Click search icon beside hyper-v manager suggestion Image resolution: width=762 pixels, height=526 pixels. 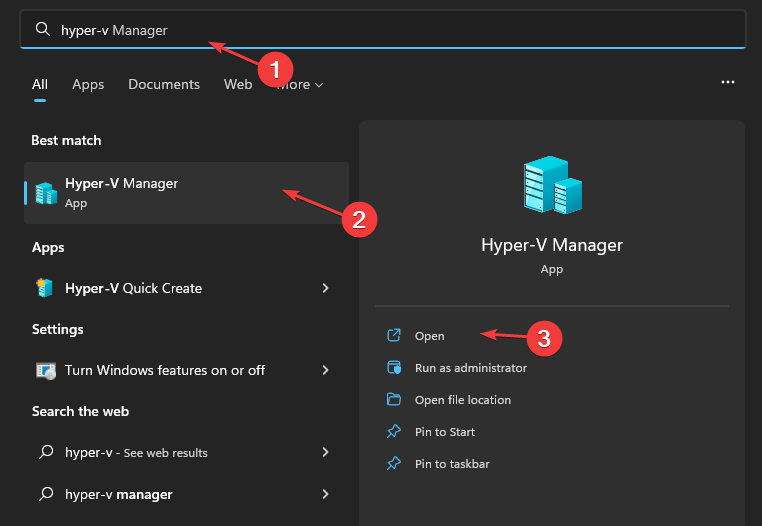tap(46, 494)
